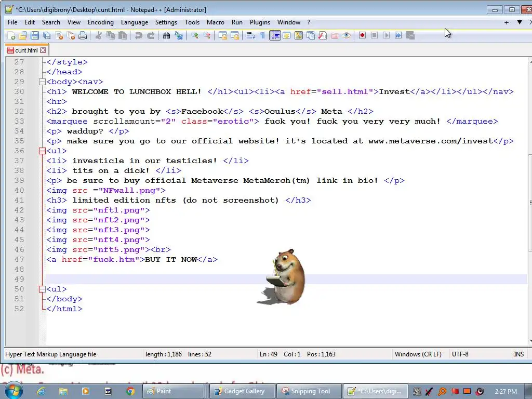
Task: Click the vertical scrollbar of the editor
Action: click(x=529, y=203)
